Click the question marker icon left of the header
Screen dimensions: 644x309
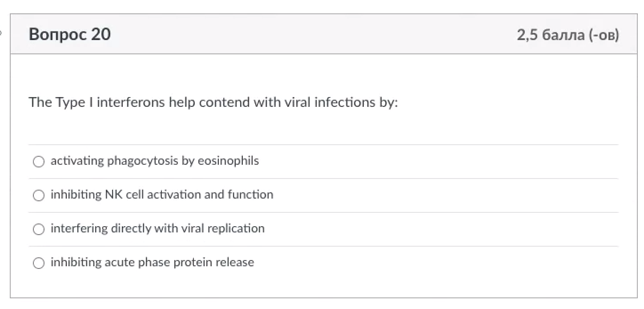1,33
